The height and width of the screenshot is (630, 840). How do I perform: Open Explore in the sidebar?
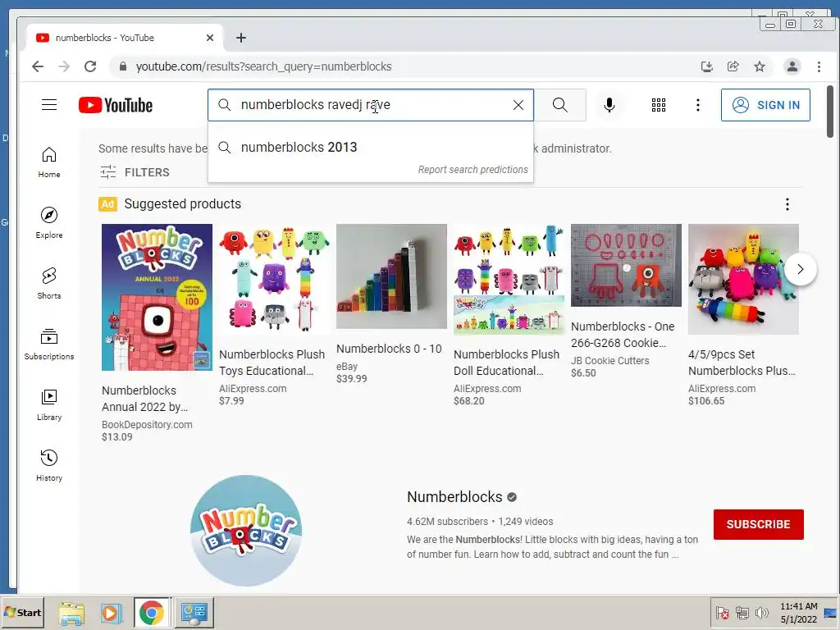(x=49, y=223)
